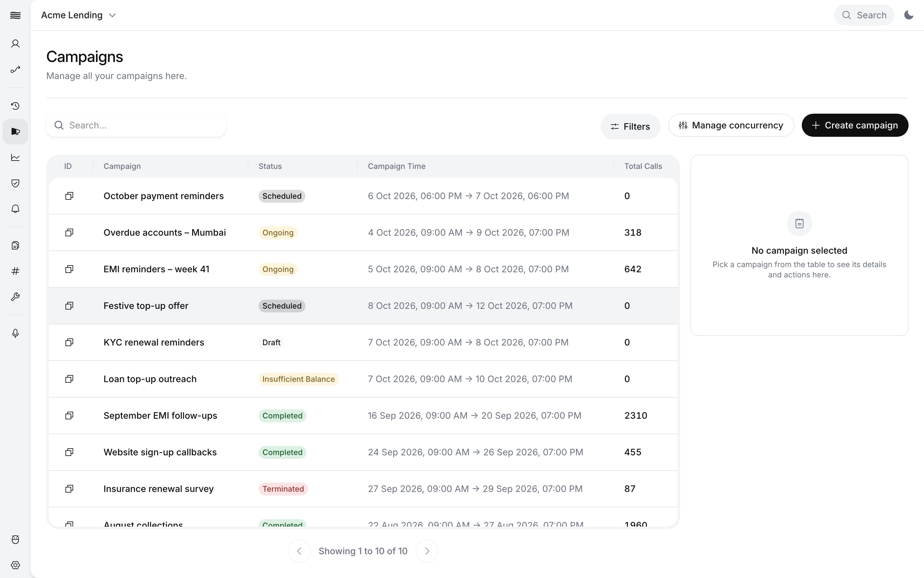The width and height of the screenshot is (924, 578).
Task: Sort by Total Calls column header
Action: pos(643,166)
